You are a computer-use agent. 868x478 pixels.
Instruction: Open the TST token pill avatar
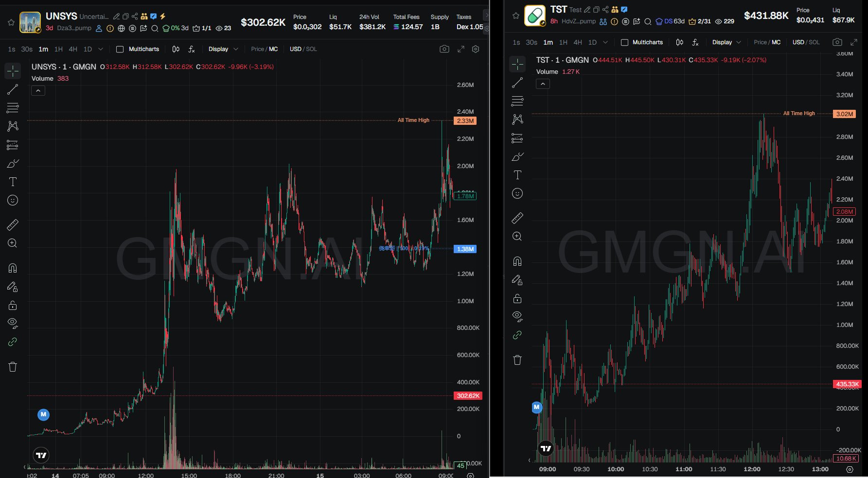click(535, 16)
